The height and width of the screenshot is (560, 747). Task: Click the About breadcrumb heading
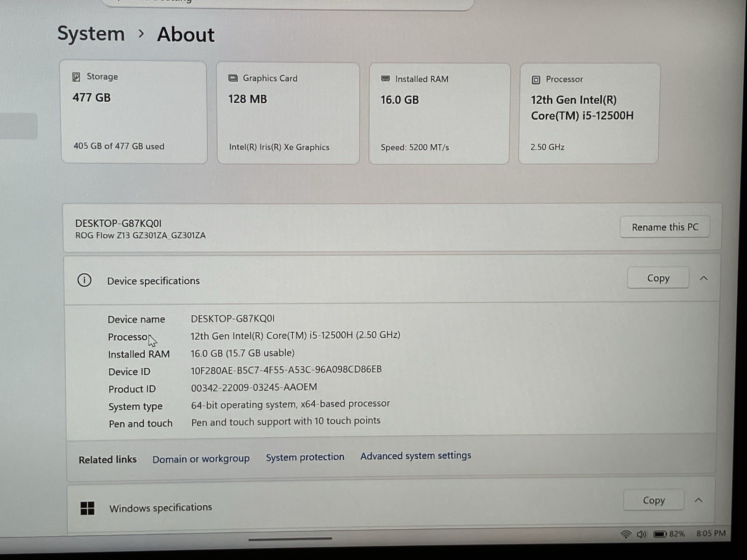186,35
